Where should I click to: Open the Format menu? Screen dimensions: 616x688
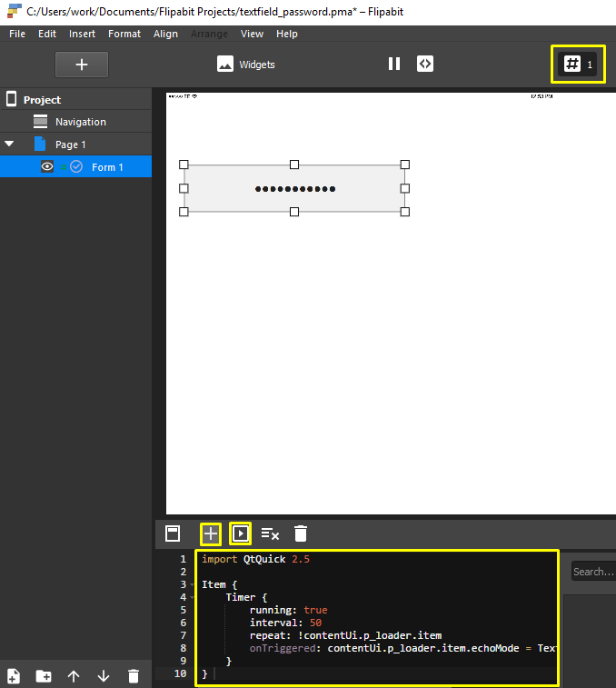click(x=124, y=34)
